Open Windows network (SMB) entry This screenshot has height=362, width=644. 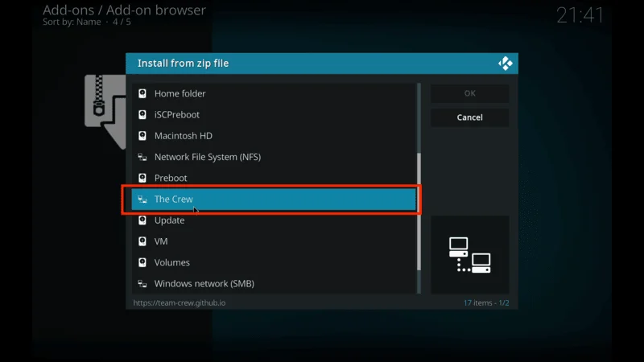pos(274,284)
